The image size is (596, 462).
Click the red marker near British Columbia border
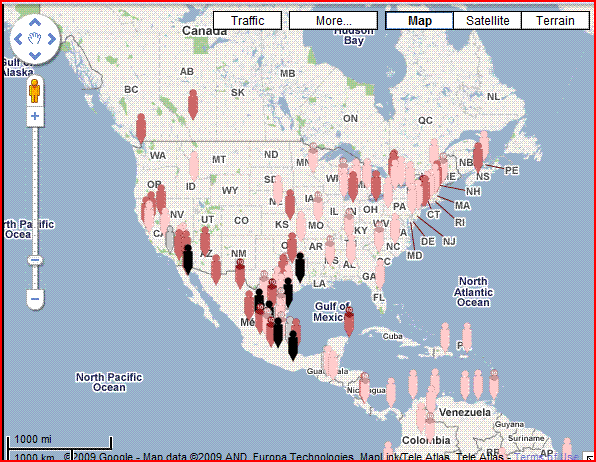tap(141, 129)
